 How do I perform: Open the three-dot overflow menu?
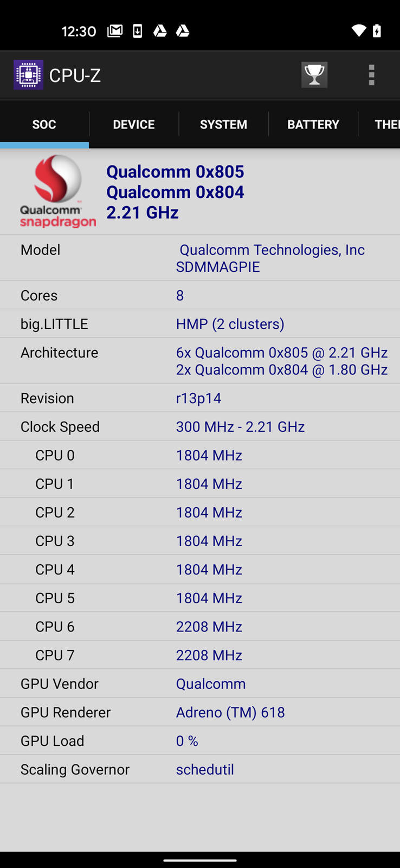pos(371,75)
